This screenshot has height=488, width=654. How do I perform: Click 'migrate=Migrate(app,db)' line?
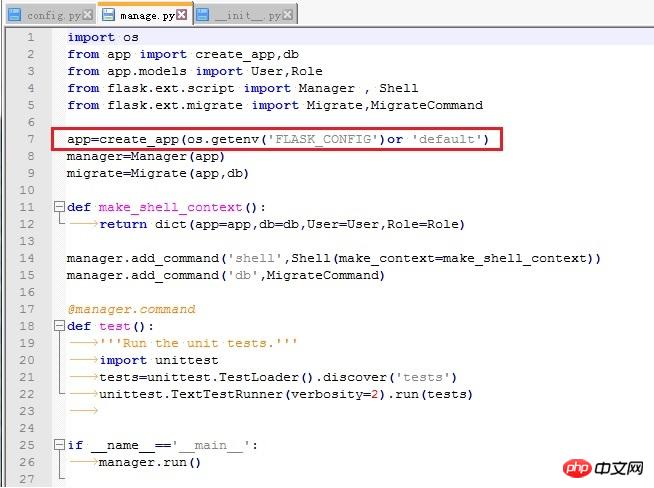pyautogui.click(x=158, y=174)
